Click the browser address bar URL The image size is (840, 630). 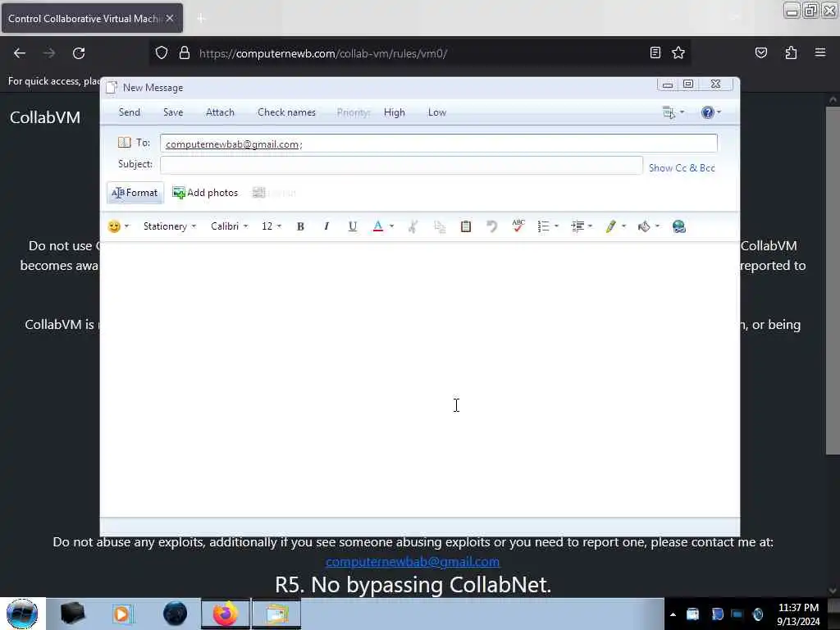click(322, 53)
